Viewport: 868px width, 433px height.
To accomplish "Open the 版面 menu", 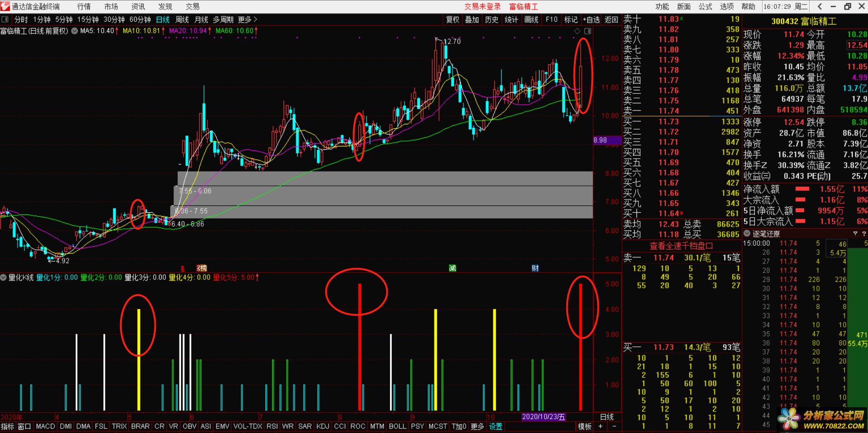I will pyautogui.click(x=684, y=6).
